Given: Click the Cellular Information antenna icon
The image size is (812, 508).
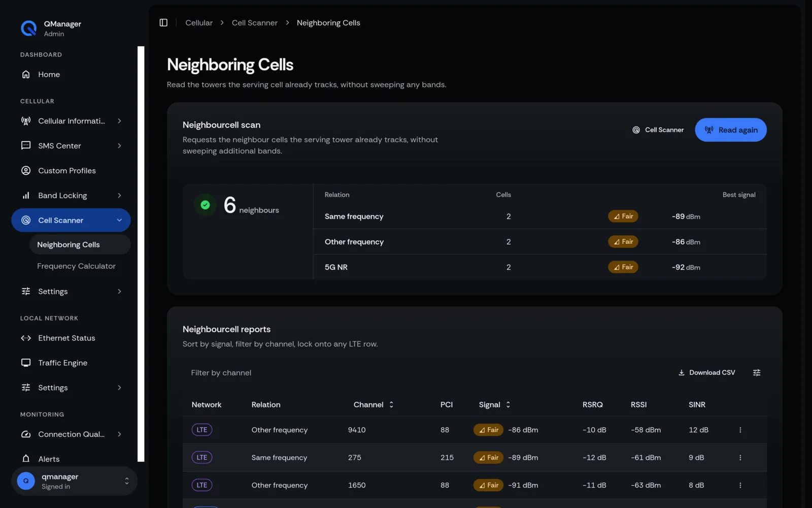Looking at the screenshot, I should [26, 121].
